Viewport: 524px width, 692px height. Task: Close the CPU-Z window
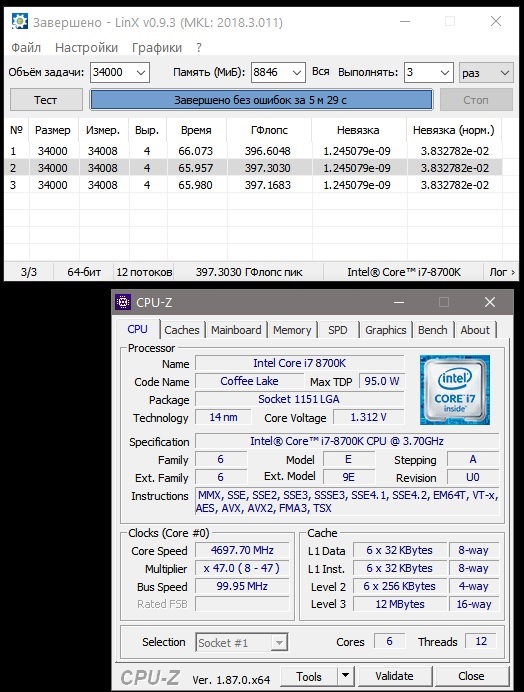tap(490, 302)
